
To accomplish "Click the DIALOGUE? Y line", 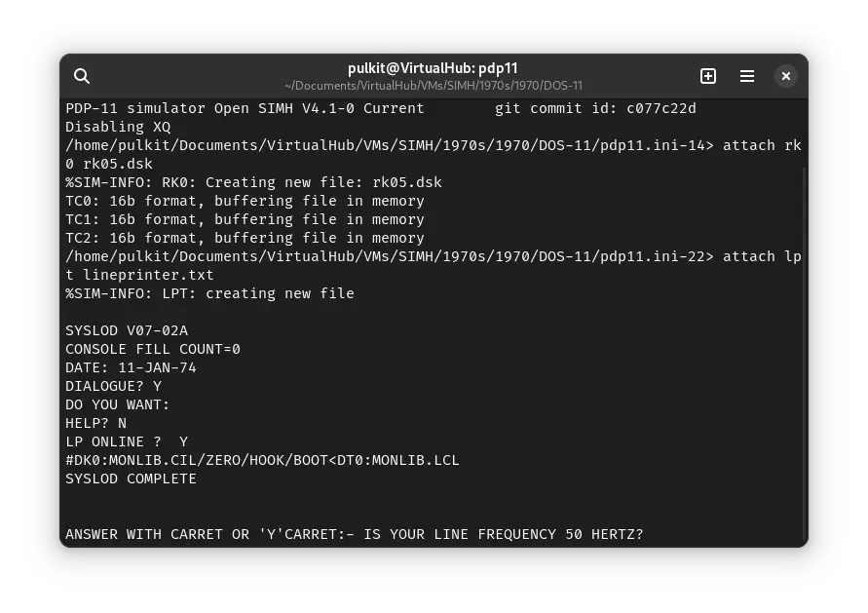I will [113, 386].
